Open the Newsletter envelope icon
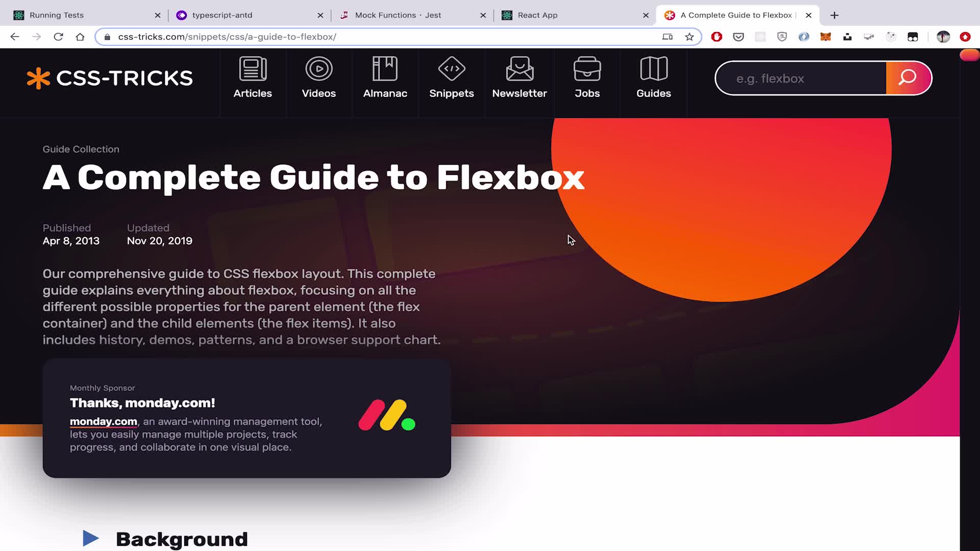The height and width of the screenshot is (551, 980). click(x=519, y=69)
